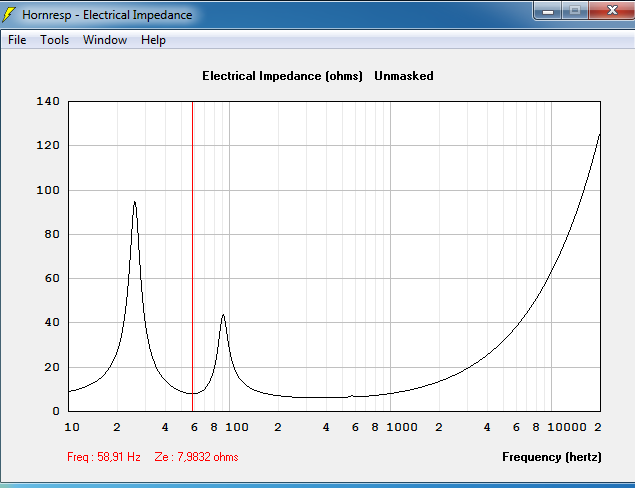Open the Window menu

point(105,40)
